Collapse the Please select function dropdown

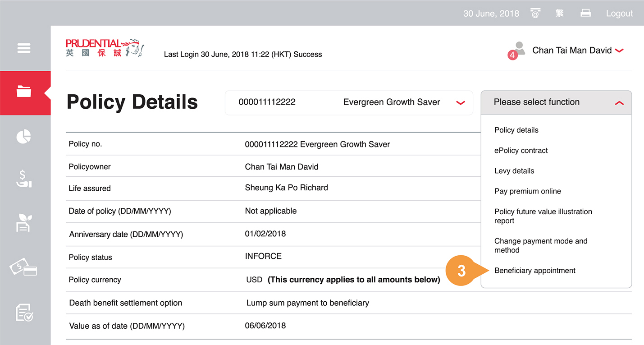tap(556, 102)
